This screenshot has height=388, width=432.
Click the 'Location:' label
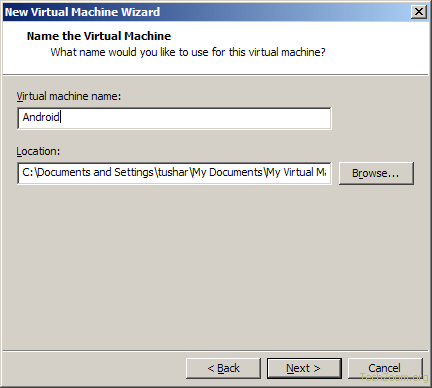(38, 151)
